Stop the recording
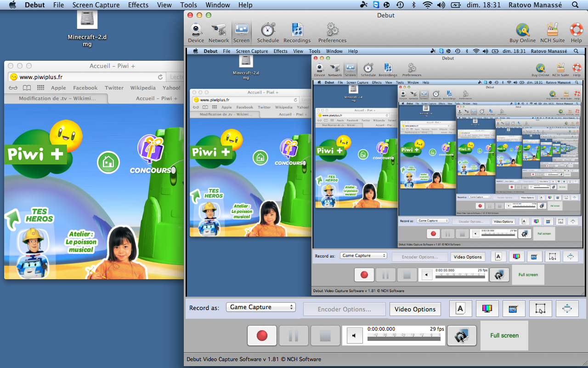 tap(325, 335)
